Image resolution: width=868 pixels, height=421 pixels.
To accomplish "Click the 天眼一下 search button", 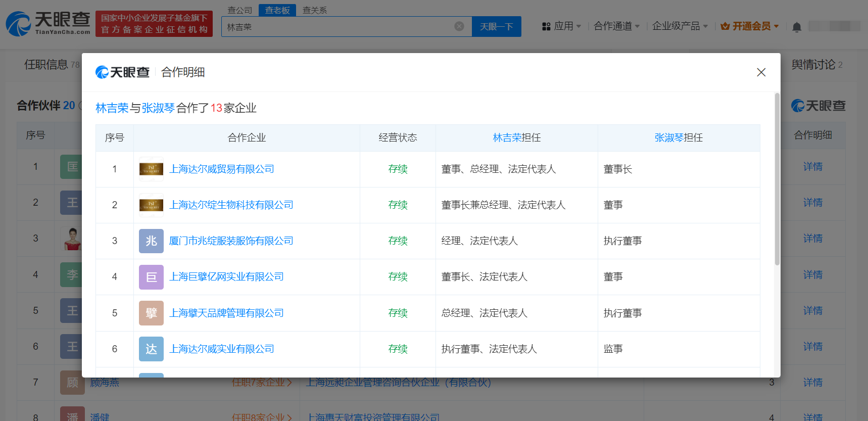I will click(496, 26).
